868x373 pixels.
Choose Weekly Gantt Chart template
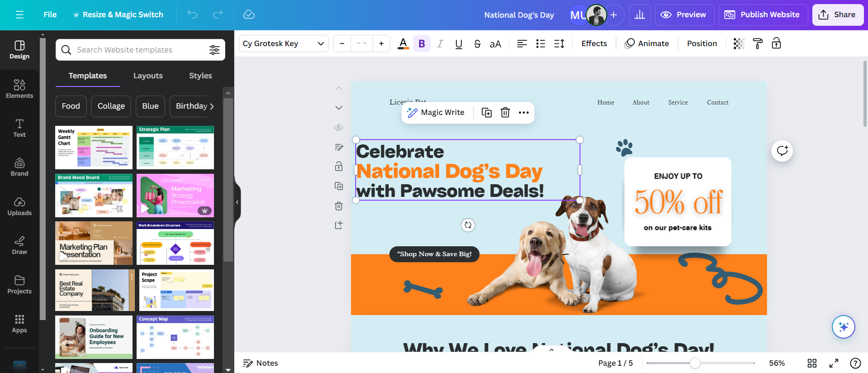[x=94, y=148]
